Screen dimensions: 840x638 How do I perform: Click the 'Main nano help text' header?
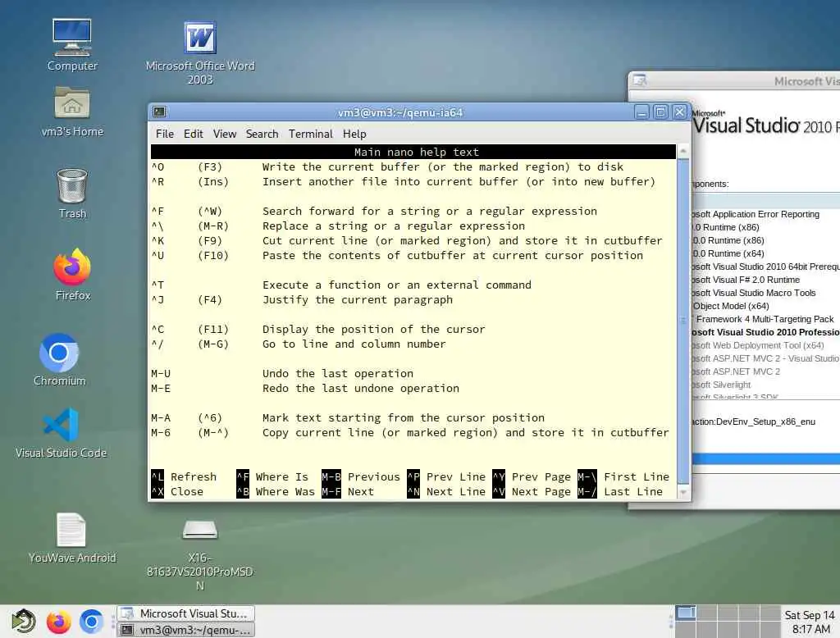pyautogui.click(x=416, y=153)
